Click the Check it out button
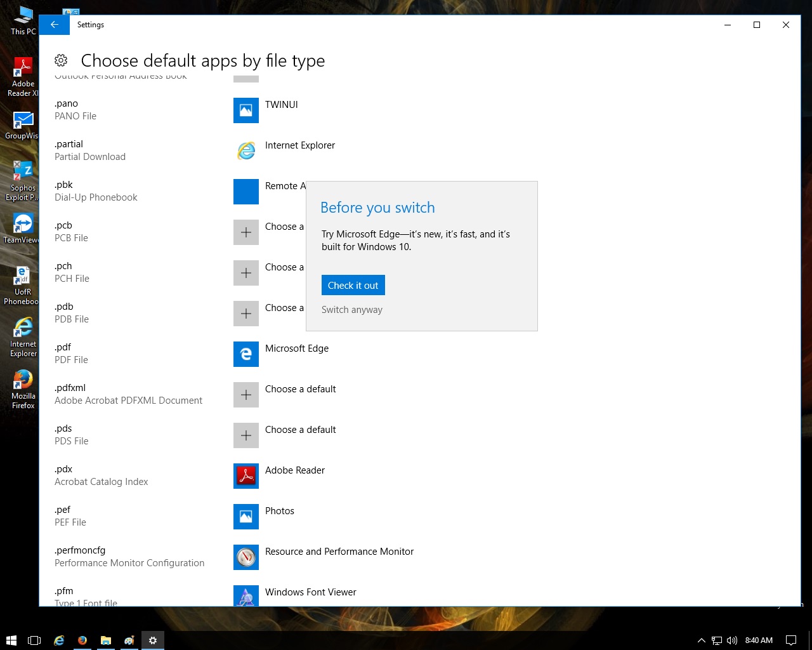812x650 pixels. tap(353, 285)
